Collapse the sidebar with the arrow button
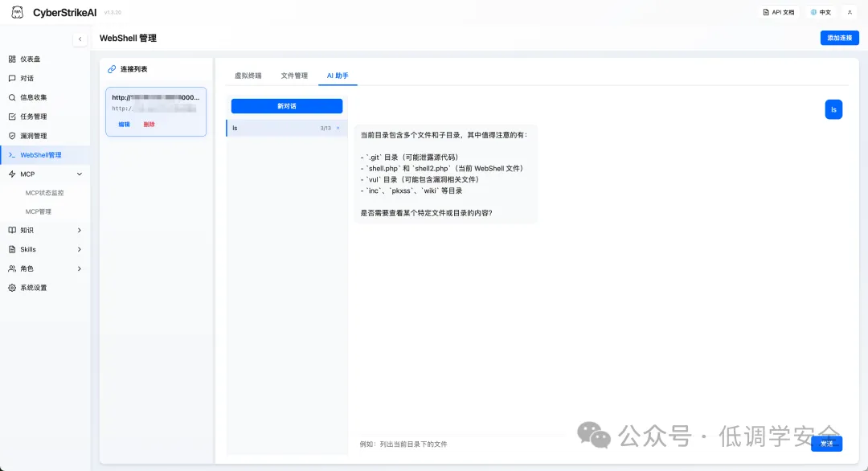Viewport: 868px width, 471px height. pyautogui.click(x=80, y=39)
